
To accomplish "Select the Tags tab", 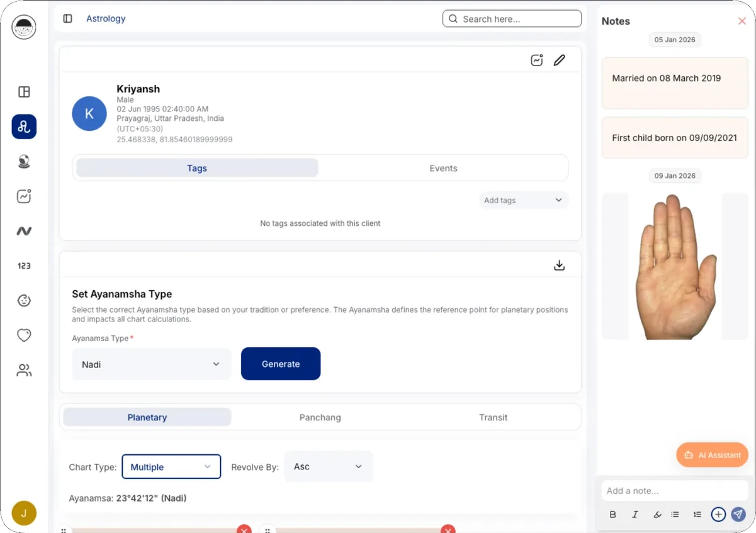I will (197, 168).
